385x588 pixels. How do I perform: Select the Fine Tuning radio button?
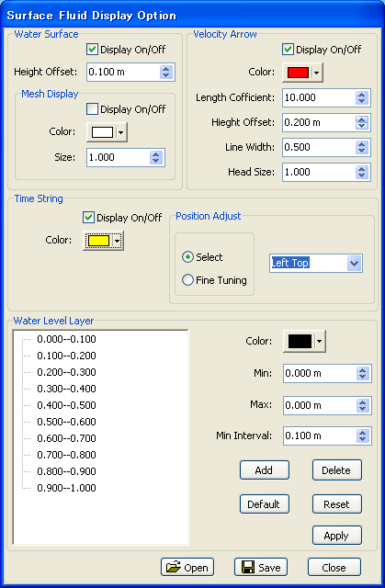187,279
